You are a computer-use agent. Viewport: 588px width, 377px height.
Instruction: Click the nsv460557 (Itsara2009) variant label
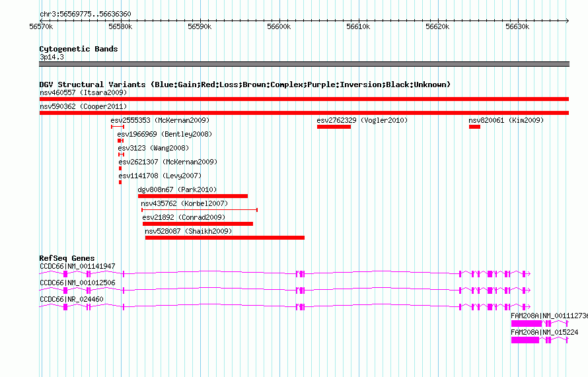(83, 92)
